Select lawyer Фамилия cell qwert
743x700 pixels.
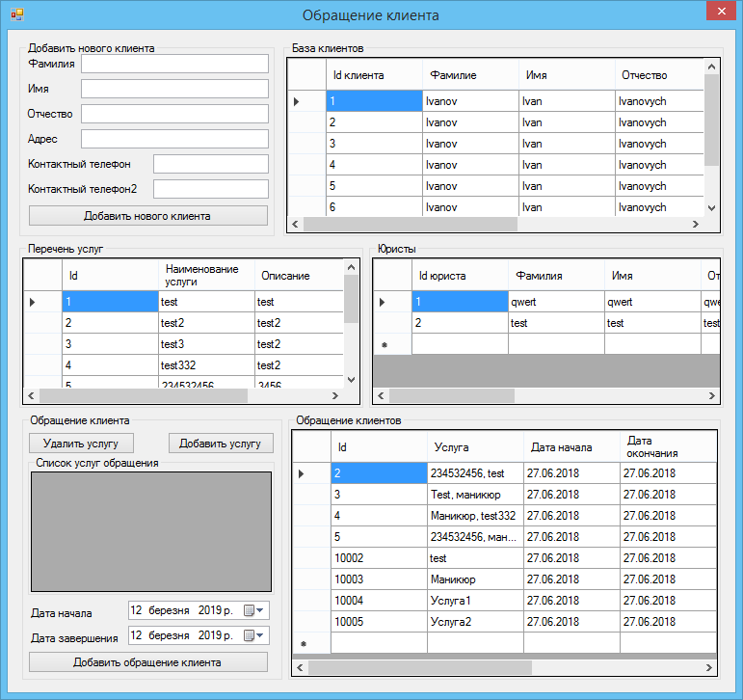click(x=556, y=302)
